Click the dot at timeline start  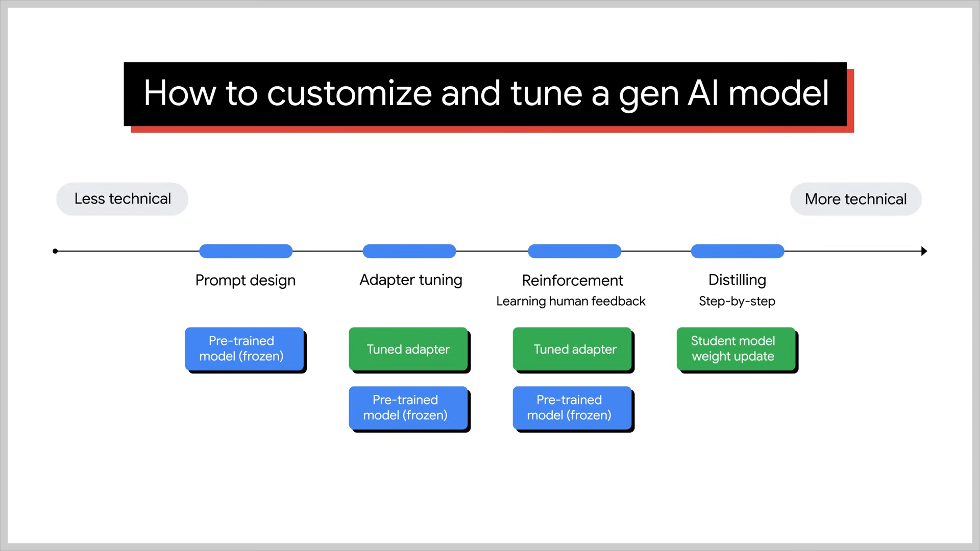[x=55, y=251]
